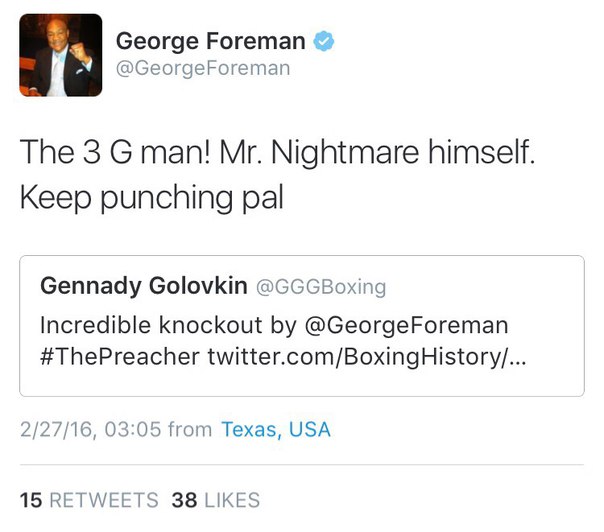The width and height of the screenshot is (604, 532).
Task: Click the "Keep punching pal" line
Action: coord(152,196)
